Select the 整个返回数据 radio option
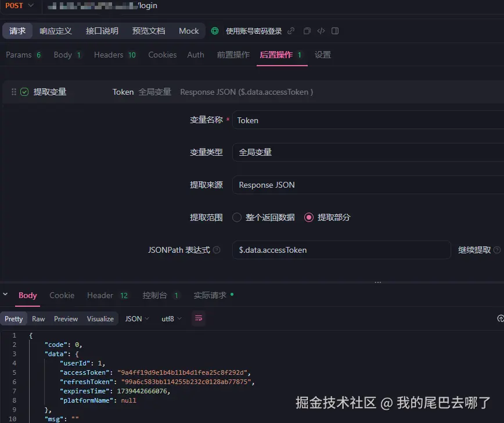 tap(264, 217)
